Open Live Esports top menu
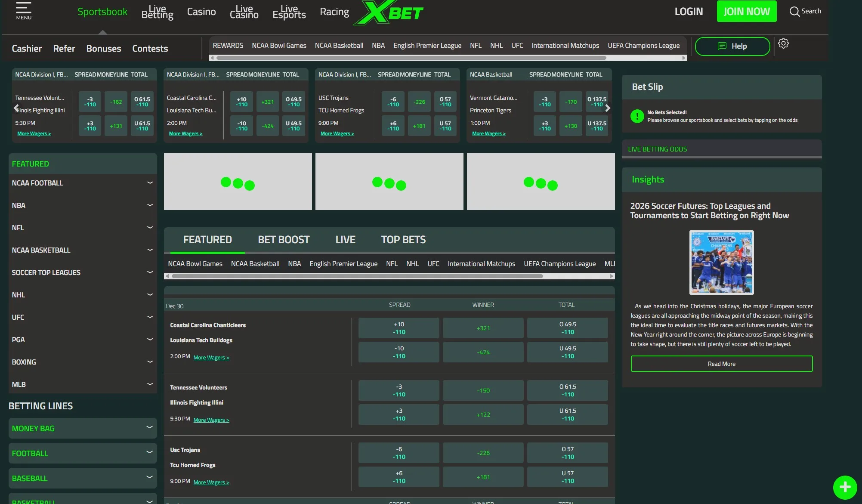862x504 pixels. [x=289, y=12]
